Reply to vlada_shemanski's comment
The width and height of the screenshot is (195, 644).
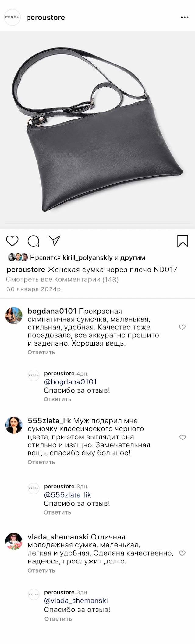(x=41, y=570)
